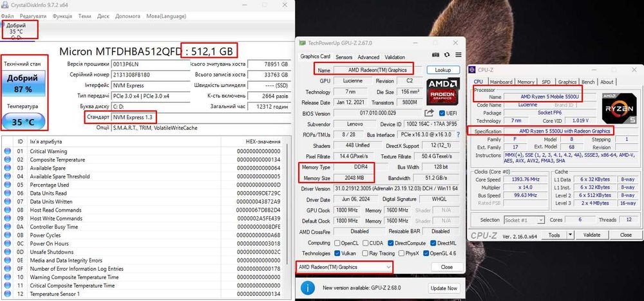
Task: Switch to the Memory tab in CPU-Z
Action: (526, 82)
